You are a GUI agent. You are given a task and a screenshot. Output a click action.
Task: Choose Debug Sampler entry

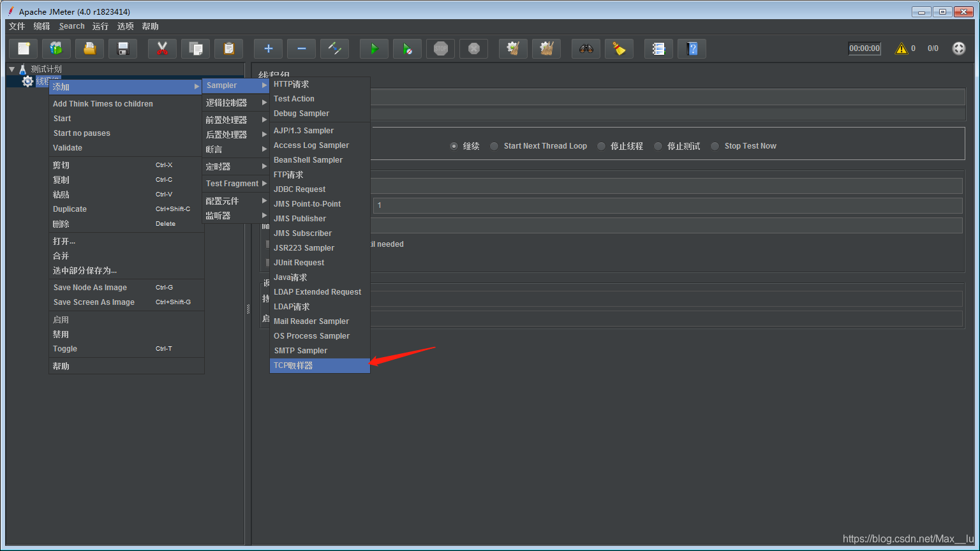(x=320, y=114)
